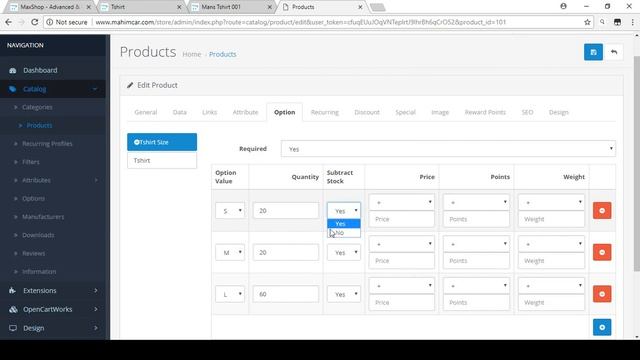The width and height of the screenshot is (640, 360).
Task: Remove the L size option row
Action: (x=602, y=294)
